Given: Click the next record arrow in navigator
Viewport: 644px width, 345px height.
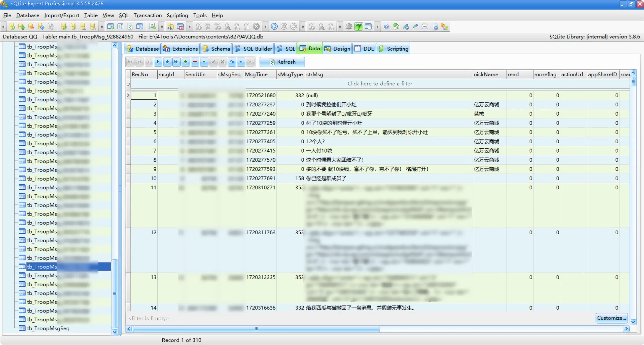Looking at the screenshot, I should [x=158, y=62].
